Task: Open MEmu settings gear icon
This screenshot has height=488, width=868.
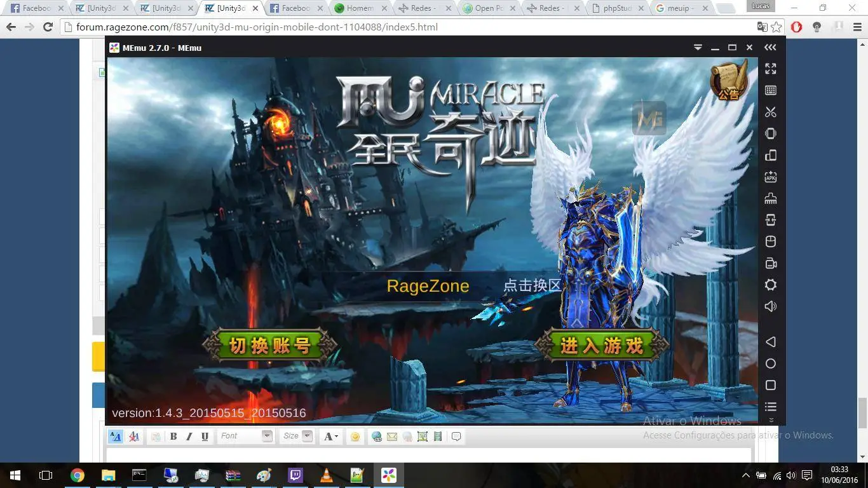Action: point(771,285)
